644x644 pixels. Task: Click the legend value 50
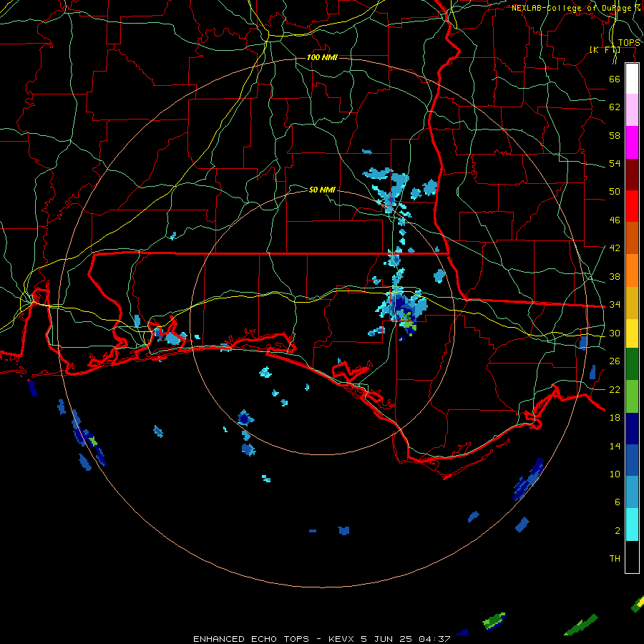point(615,192)
